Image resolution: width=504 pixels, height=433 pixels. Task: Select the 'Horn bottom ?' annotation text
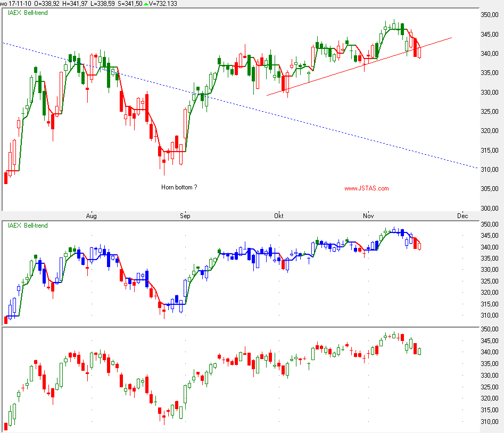coord(179,187)
